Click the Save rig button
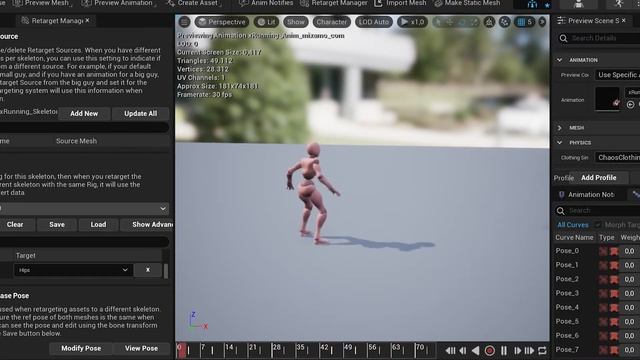This screenshot has width=640, height=360. (x=57, y=224)
